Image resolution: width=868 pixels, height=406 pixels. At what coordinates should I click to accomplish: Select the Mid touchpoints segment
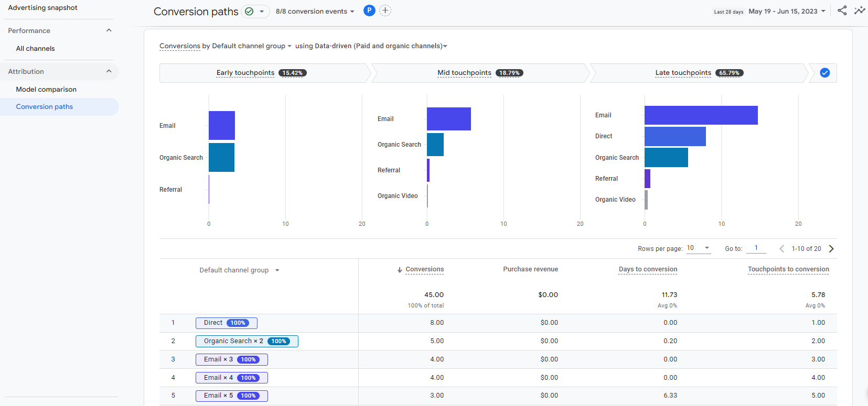480,73
